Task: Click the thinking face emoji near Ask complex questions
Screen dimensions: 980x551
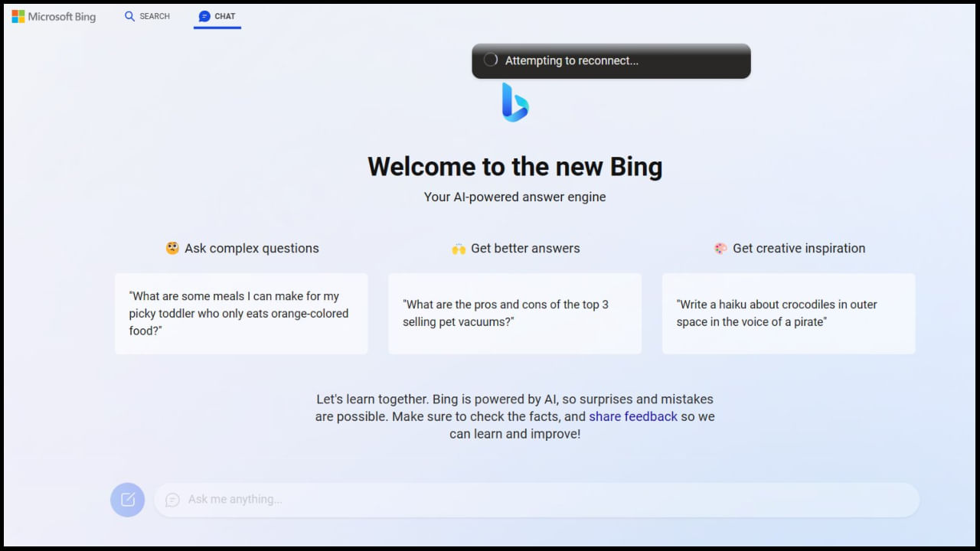Action: [x=173, y=248]
